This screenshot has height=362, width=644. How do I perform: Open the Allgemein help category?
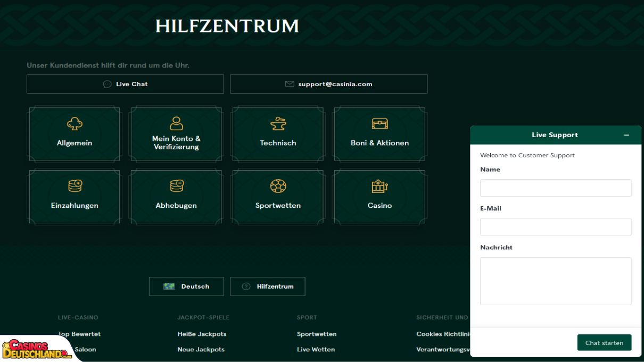[75, 134]
